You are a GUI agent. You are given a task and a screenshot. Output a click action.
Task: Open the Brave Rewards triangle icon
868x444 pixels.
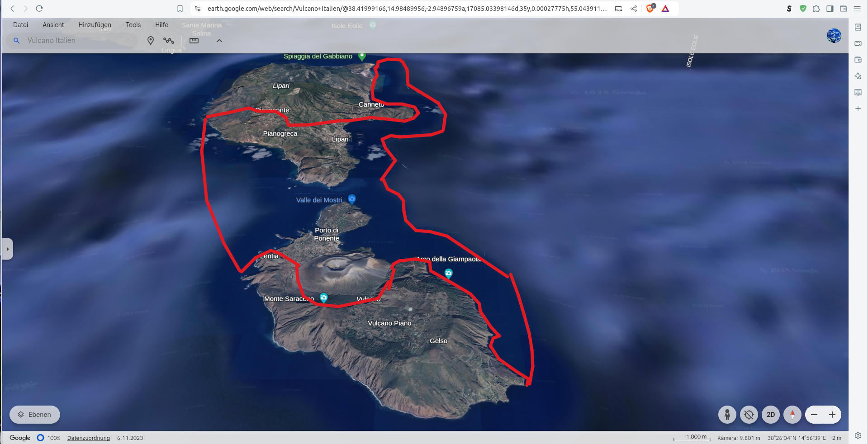pos(665,9)
